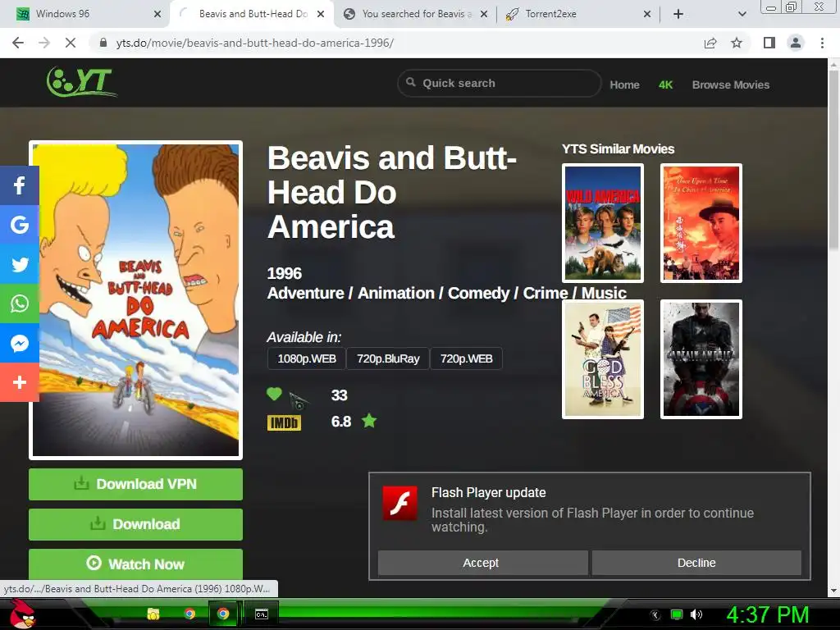Share the movie via Messenger

(x=20, y=343)
